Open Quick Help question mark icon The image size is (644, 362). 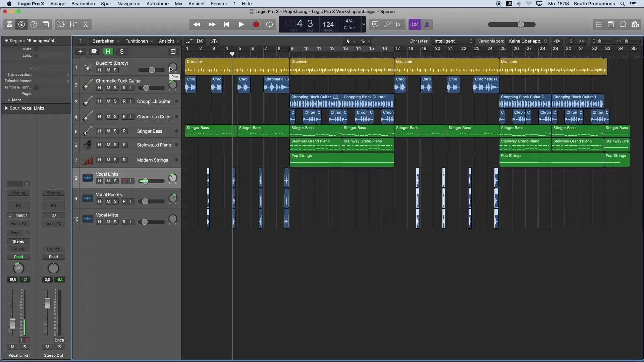[34, 24]
